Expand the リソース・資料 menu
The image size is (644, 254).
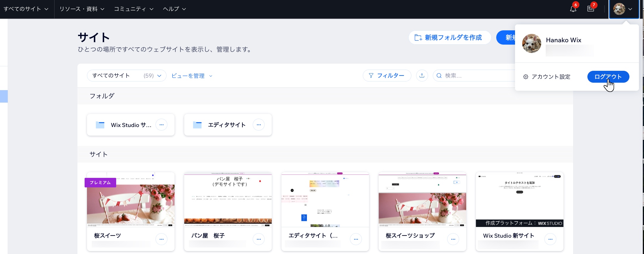[x=82, y=9]
